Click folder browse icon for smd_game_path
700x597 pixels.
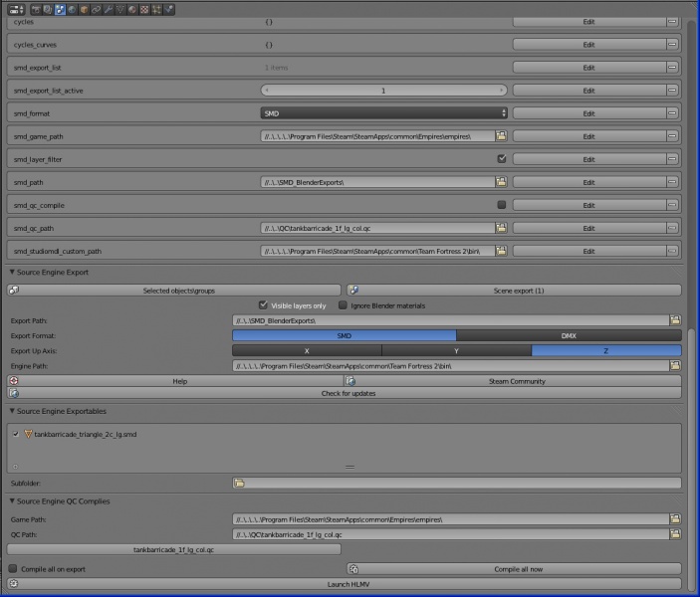point(502,136)
